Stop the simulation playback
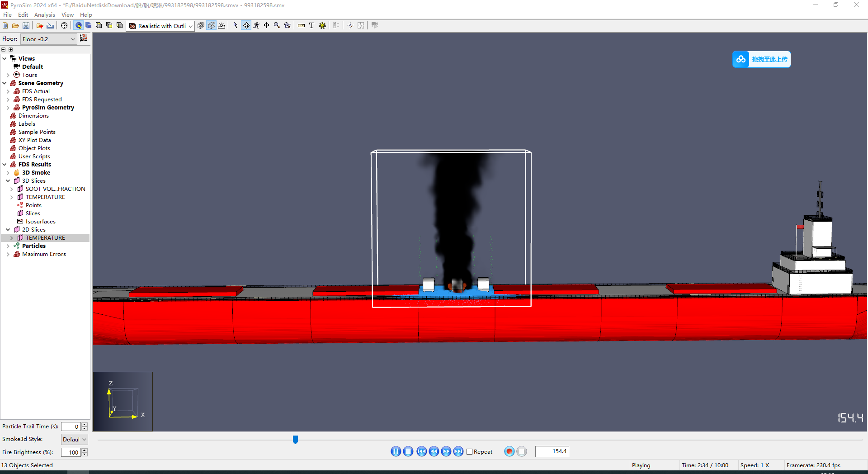 [x=408, y=451]
